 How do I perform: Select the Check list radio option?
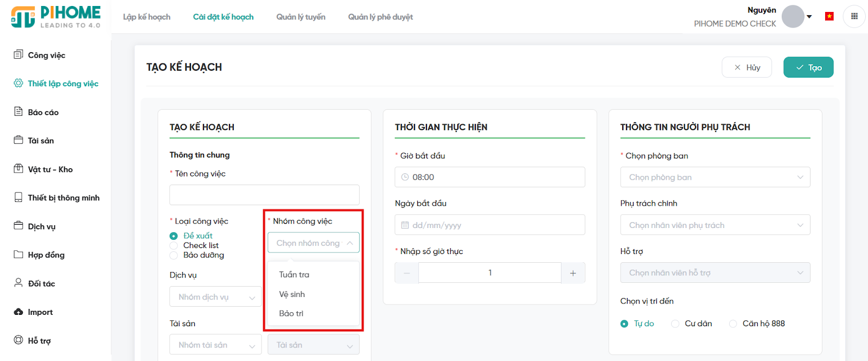174,246
